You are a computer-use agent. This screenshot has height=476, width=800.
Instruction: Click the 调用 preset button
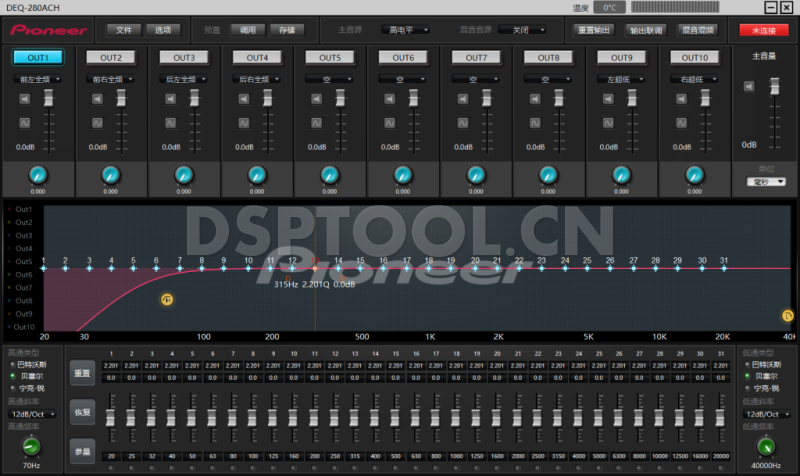point(248,30)
